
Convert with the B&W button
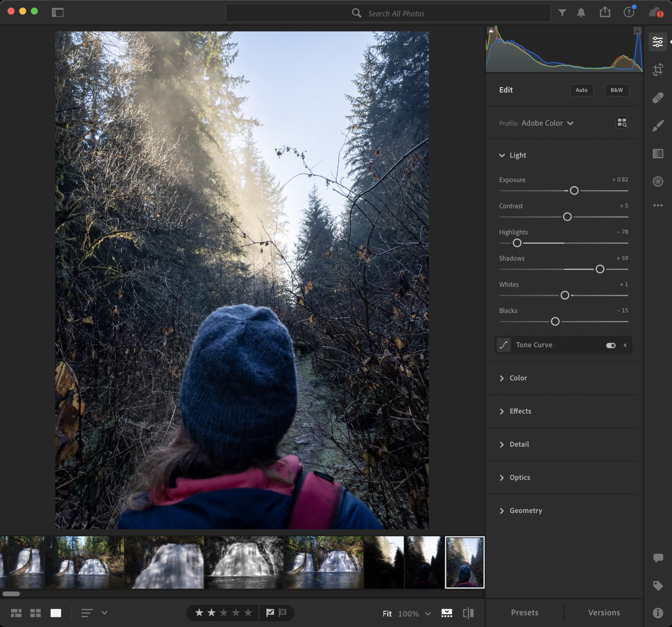[x=617, y=90]
